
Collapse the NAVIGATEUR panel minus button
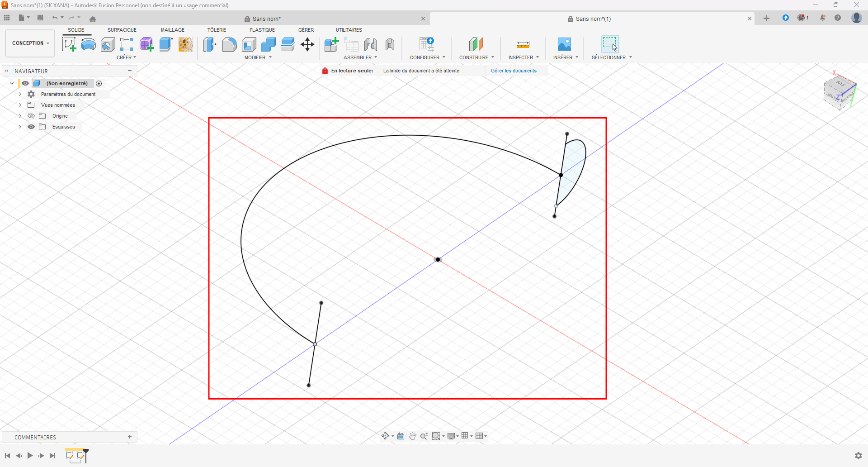(130, 71)
